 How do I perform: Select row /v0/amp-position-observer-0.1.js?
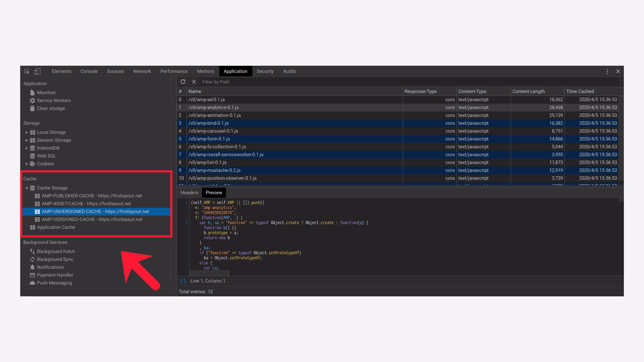[398, 178]
